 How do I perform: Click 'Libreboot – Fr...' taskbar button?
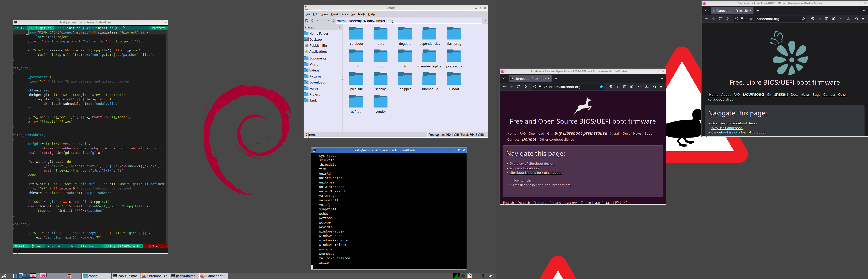pos(155,276)
